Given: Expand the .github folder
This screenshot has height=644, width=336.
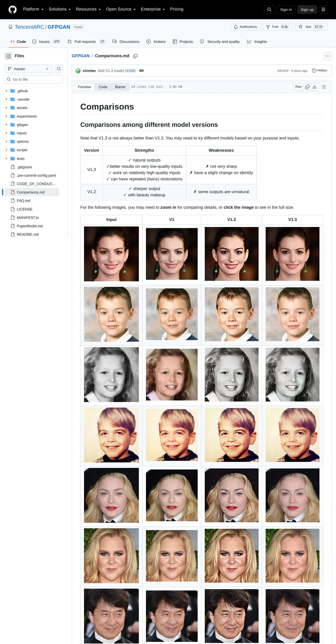Looking at the screenshot, I should [x=6, y=91].
